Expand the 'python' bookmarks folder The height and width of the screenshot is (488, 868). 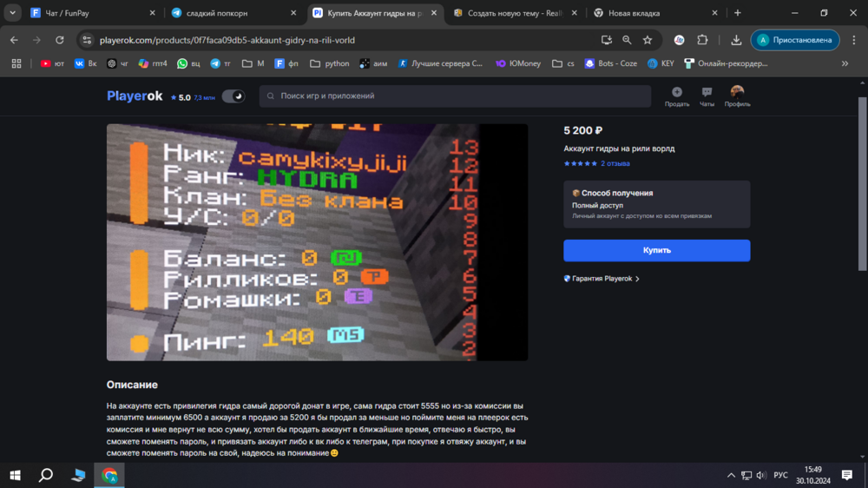point(329,63)
